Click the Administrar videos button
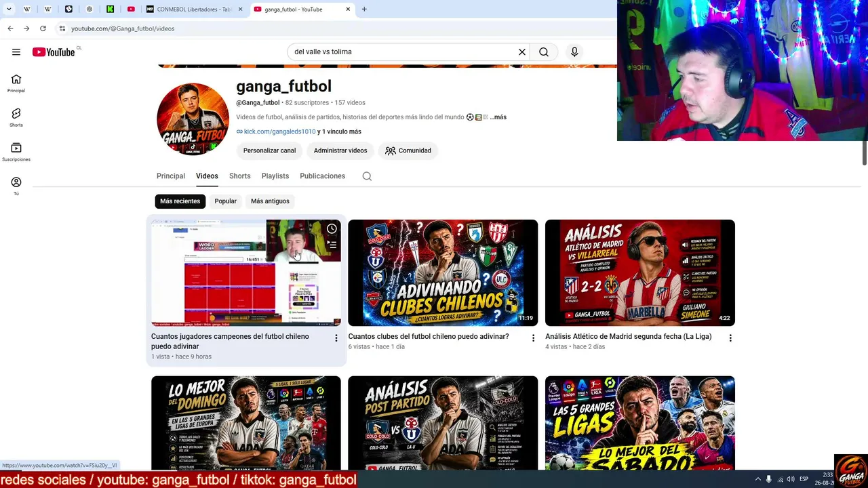 click(340, 150)
